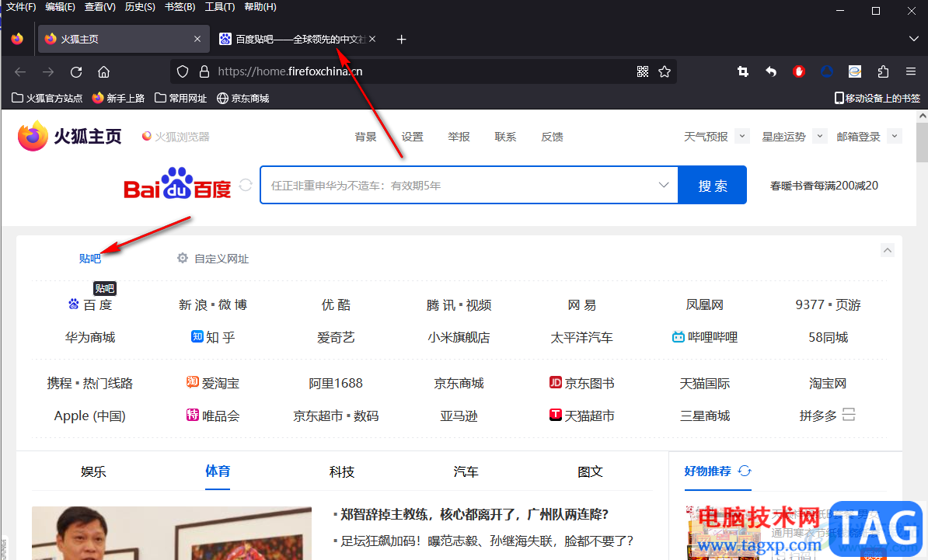
Task: Refresh the 好物推荐 recommendations
Action: pyautogui.click(x=745, y=471)
